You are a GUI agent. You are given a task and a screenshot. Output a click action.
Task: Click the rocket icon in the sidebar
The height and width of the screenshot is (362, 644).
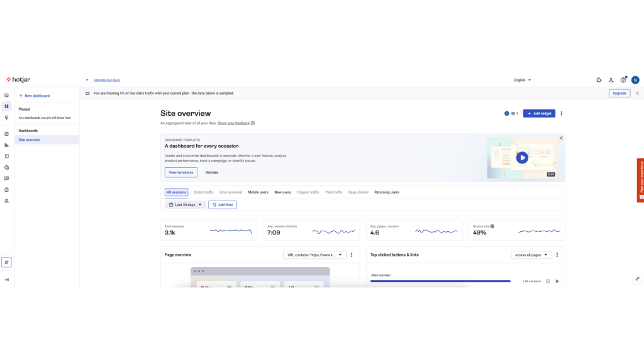click(x=6, y=262)
